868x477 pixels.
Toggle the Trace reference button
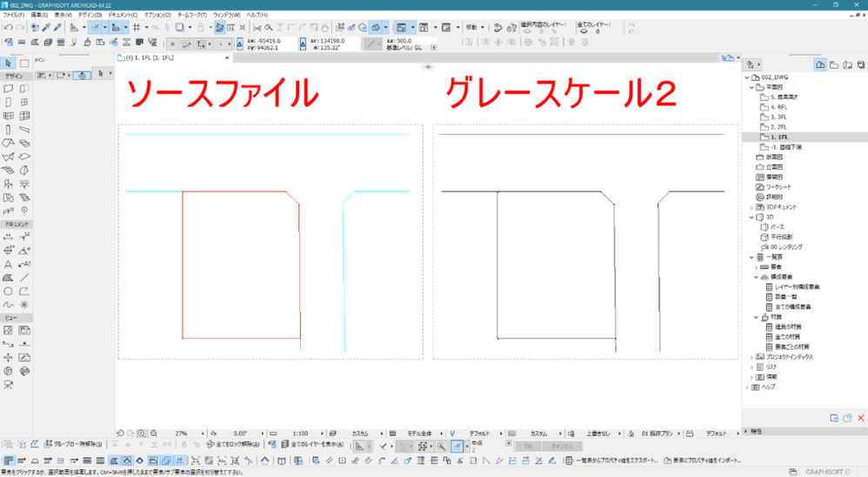click(180, 27)
